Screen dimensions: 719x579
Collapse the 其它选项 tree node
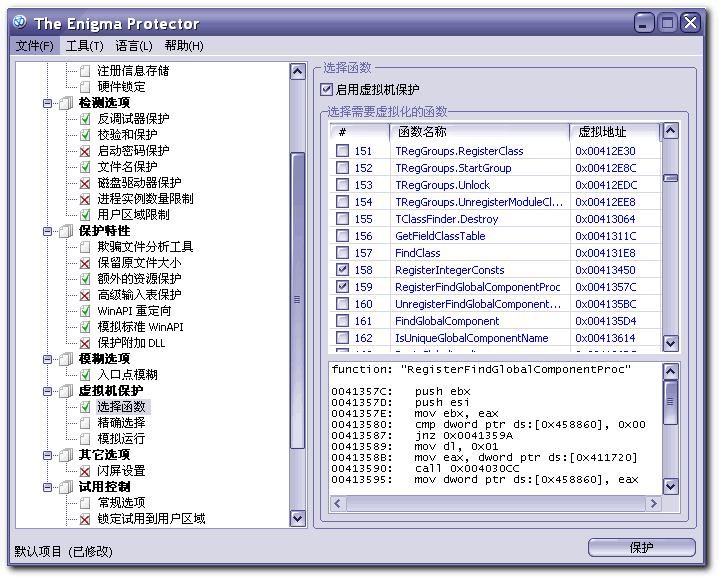pyautogui.click(x=47, y=455)
